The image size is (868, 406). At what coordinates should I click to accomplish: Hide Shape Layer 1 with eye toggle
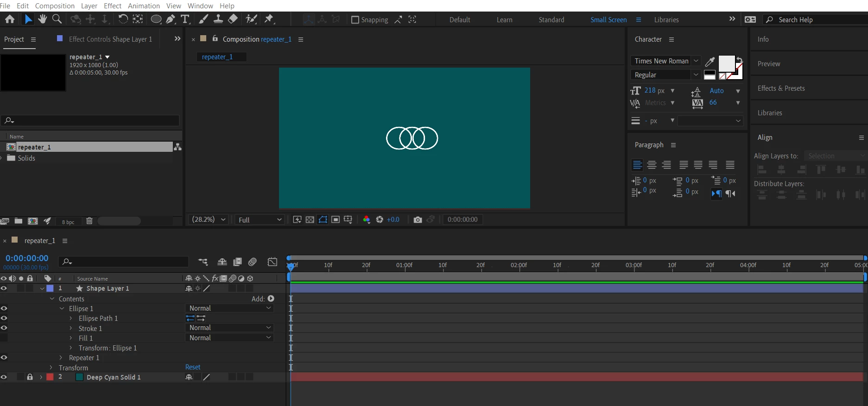point(4,288)
